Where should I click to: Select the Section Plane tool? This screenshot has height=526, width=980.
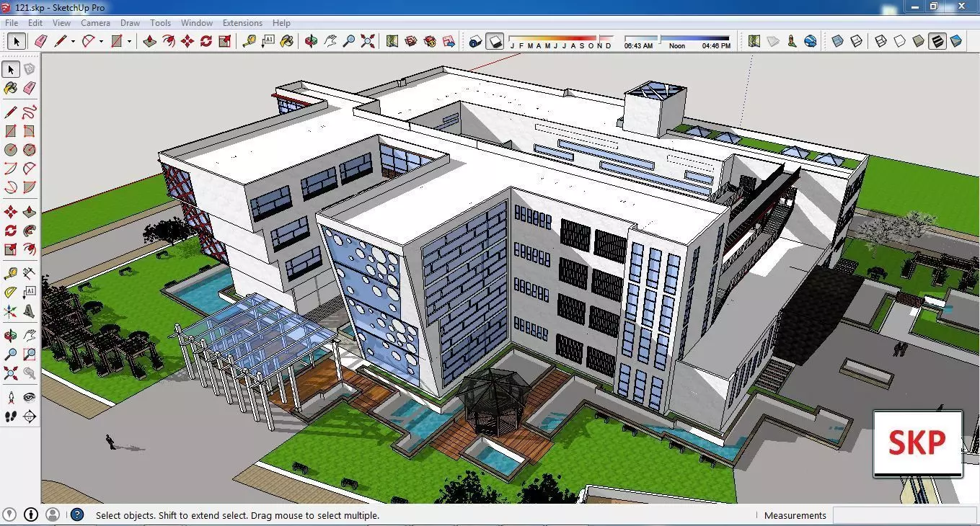[x=29, y=416]
